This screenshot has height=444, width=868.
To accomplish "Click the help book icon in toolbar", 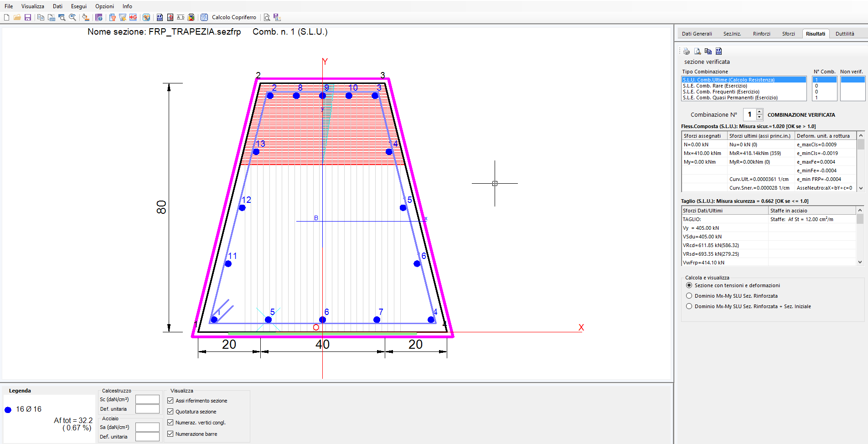I will tap(99, 17).
